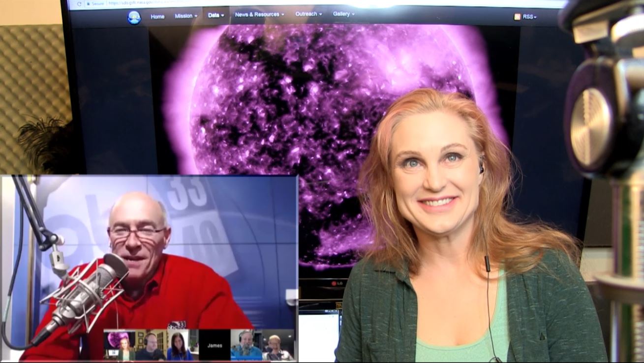Viewport: 644px width, 363px height.
Task: Select thumbnail of man in light blue shirt
Action: 245,345
